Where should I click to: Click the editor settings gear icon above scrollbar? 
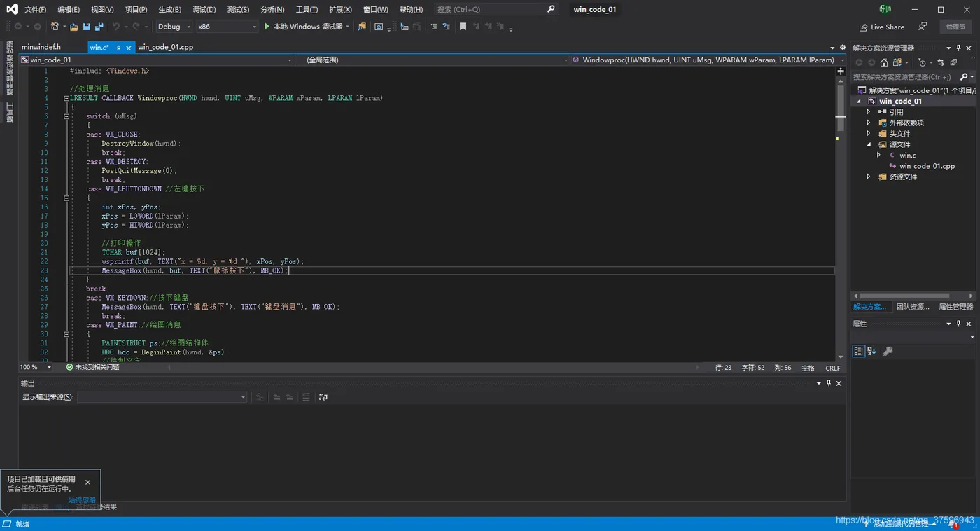click(842, 48)
